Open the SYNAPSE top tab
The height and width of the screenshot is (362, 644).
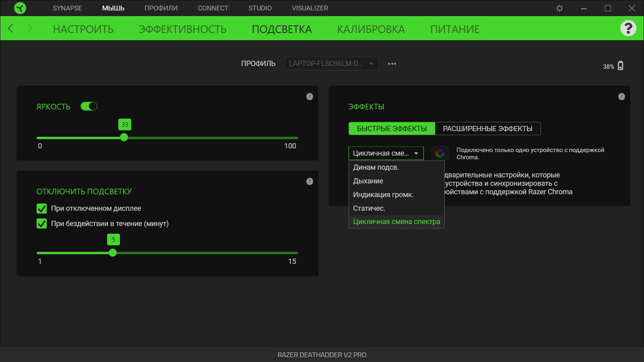67,8
